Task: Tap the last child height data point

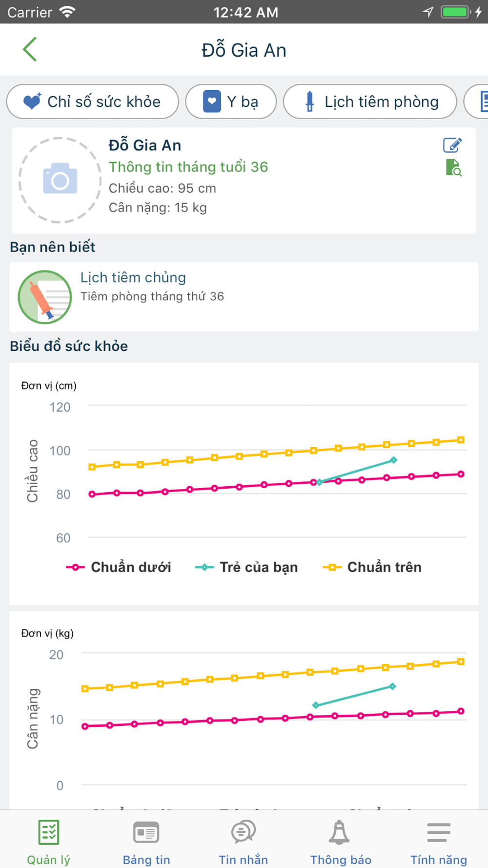Action: click(x=394, y=460)
